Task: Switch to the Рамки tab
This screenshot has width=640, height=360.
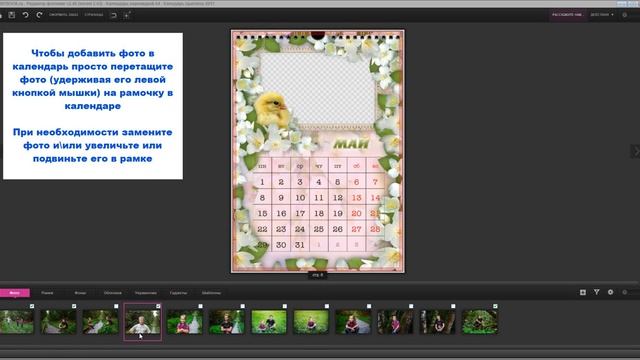Action: [x=47, y=293]
